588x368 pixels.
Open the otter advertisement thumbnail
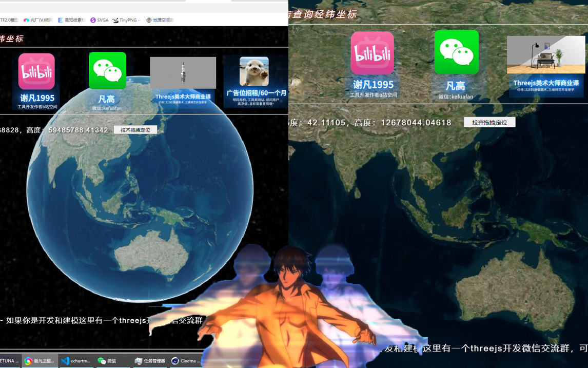[x=254, y=71]
